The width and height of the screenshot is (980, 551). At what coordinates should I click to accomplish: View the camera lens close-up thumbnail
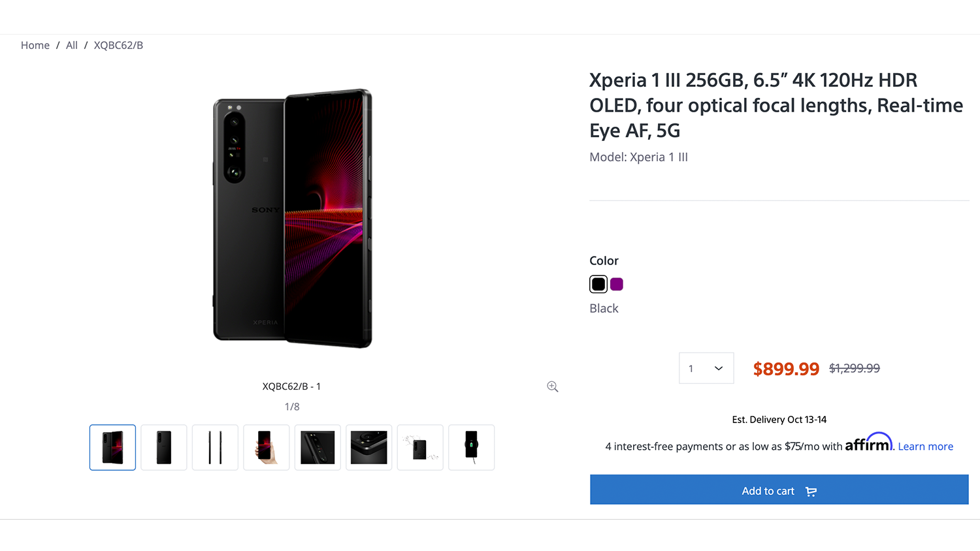click(x=318, y=448)
